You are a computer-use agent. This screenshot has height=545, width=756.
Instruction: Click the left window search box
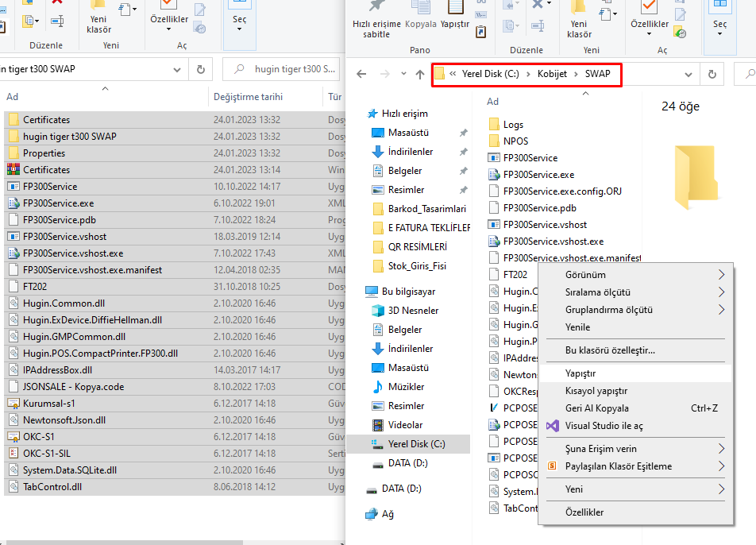pos(281,69)
